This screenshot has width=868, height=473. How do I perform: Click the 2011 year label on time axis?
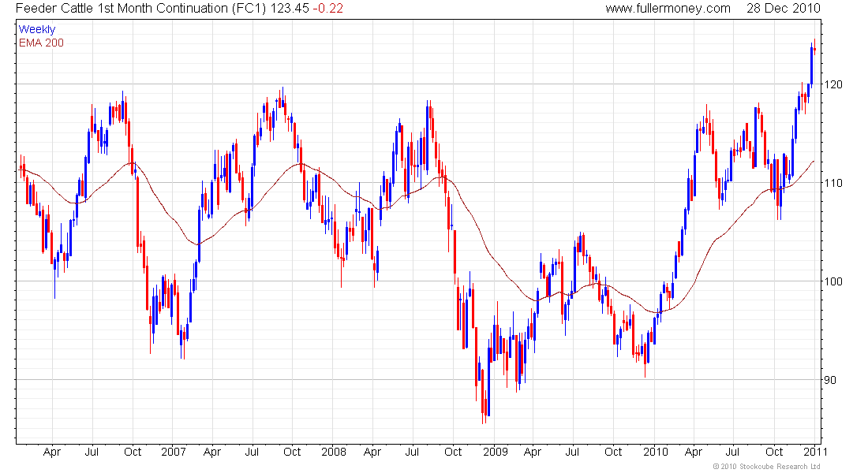[x=815, y=452]
